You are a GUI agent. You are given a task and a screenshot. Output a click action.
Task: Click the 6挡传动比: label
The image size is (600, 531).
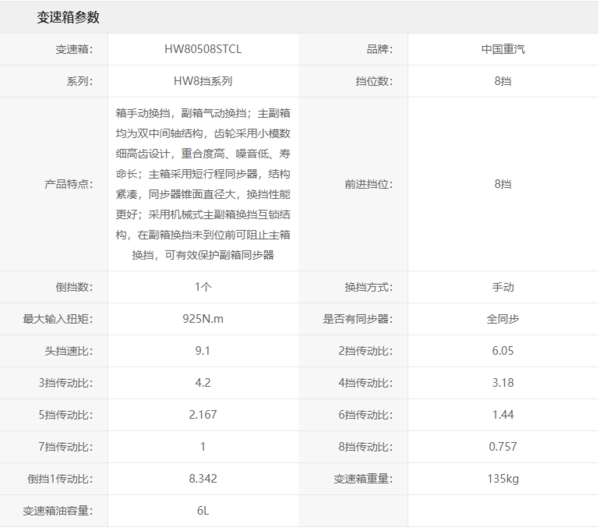point(365,415)
